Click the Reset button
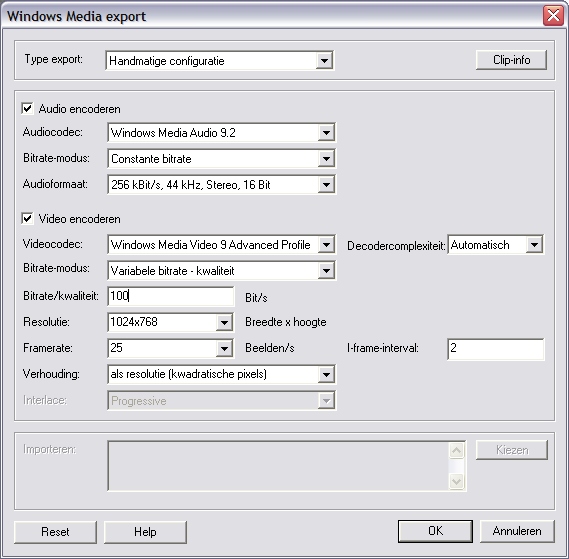569x559 pixels. 55,532
